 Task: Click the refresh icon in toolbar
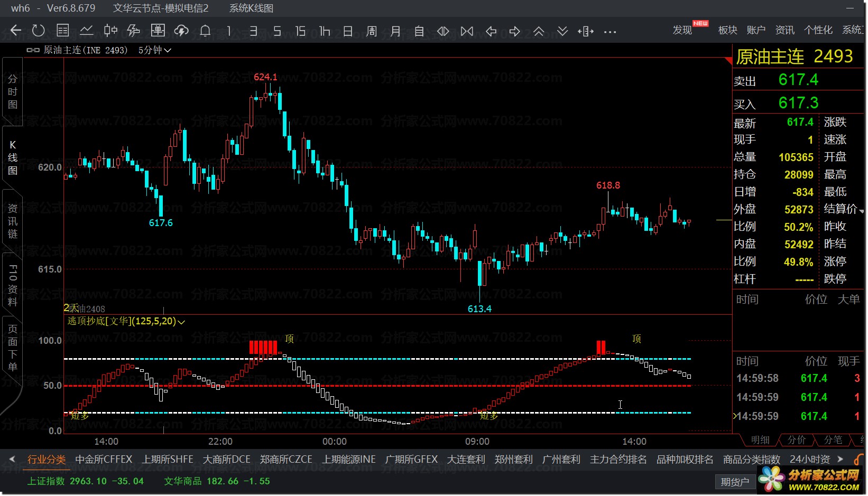tap(38, 31)
